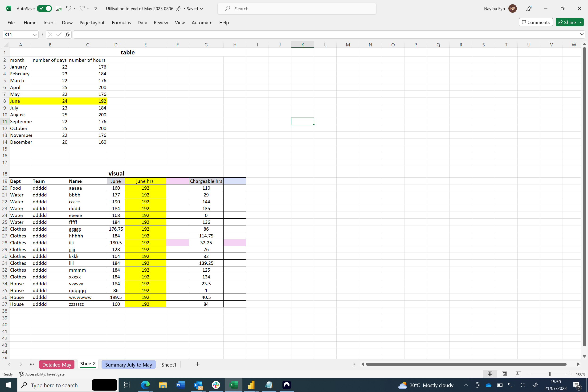Open the Insert Function dialog
This screenshot has width=588, height=392.
coord(67,34)
